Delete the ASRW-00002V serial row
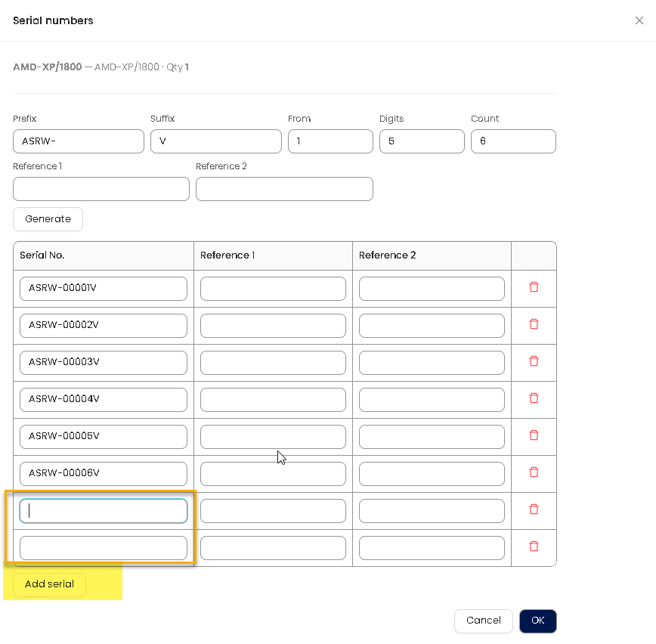The width and height of the screenshot is (656, 644). point(534,324)
